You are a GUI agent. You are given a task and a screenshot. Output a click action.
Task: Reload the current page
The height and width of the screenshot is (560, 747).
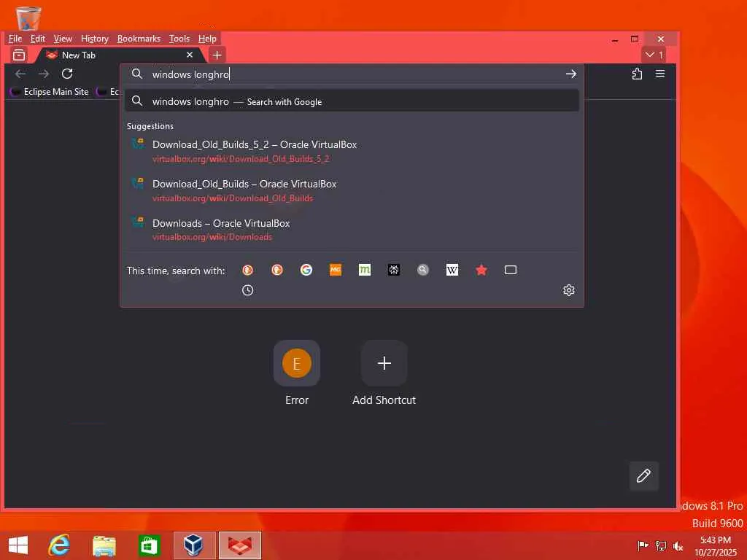67,74
